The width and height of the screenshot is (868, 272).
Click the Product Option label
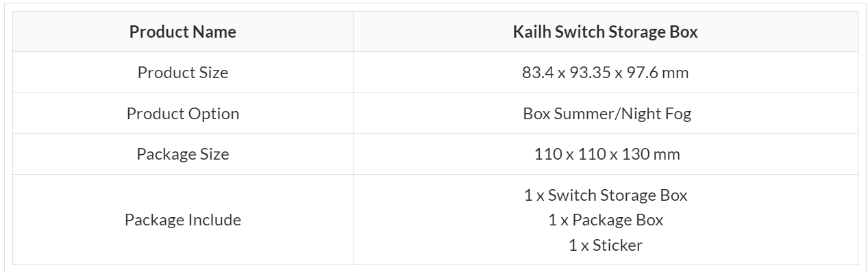coord(183,113)
